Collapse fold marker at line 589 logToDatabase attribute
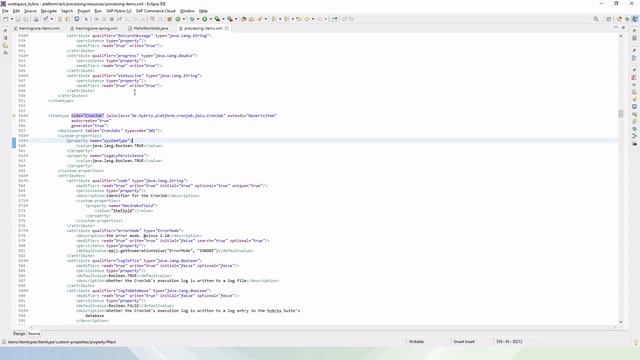This screenshot has height=360, width=640. click(x=27, y=291)
